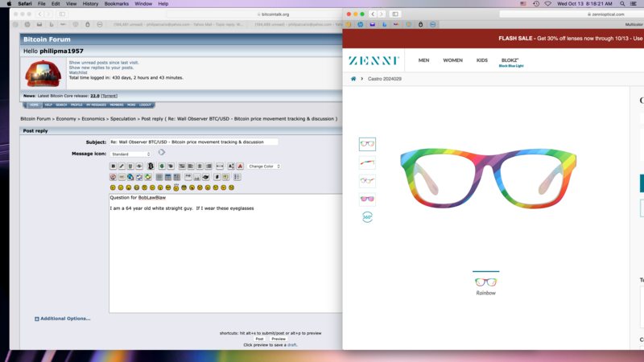Click Show unread posts since last visit
The image size is (644, 362).
104,63
